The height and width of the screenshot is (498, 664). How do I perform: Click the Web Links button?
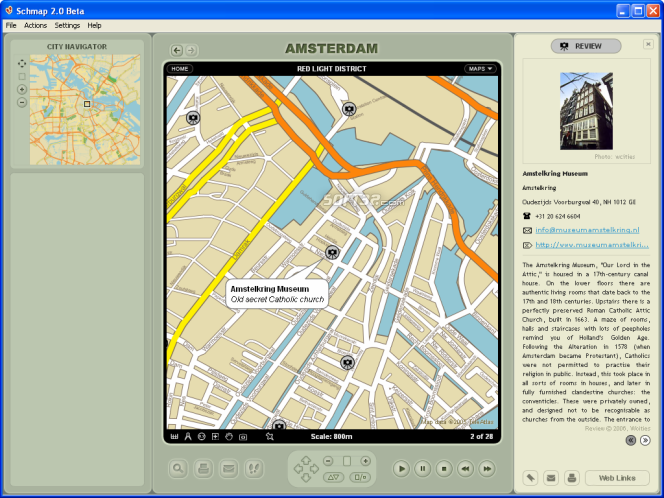[x=617, y=478]
